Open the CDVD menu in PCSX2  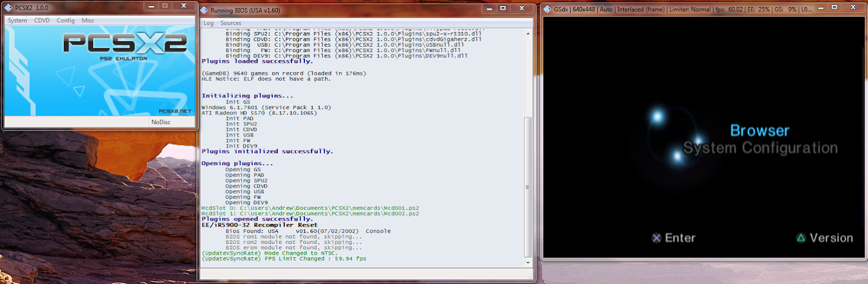[x=42, y=21]
